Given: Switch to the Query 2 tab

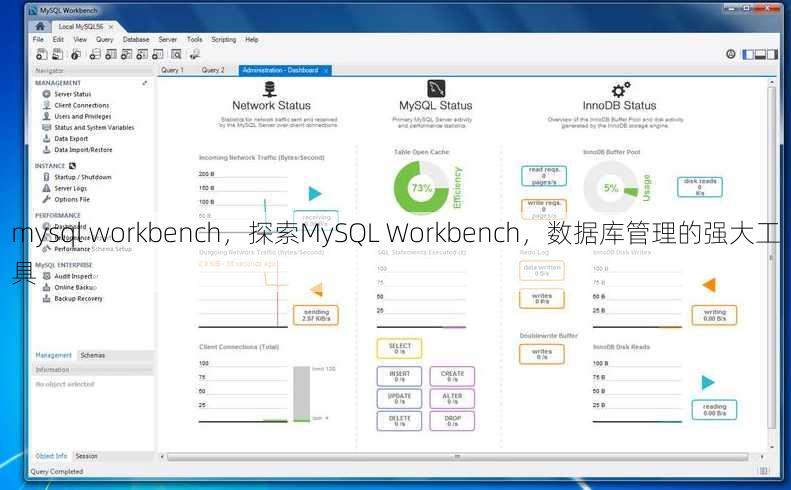Looking at the screenshot, I should point(213,70).
